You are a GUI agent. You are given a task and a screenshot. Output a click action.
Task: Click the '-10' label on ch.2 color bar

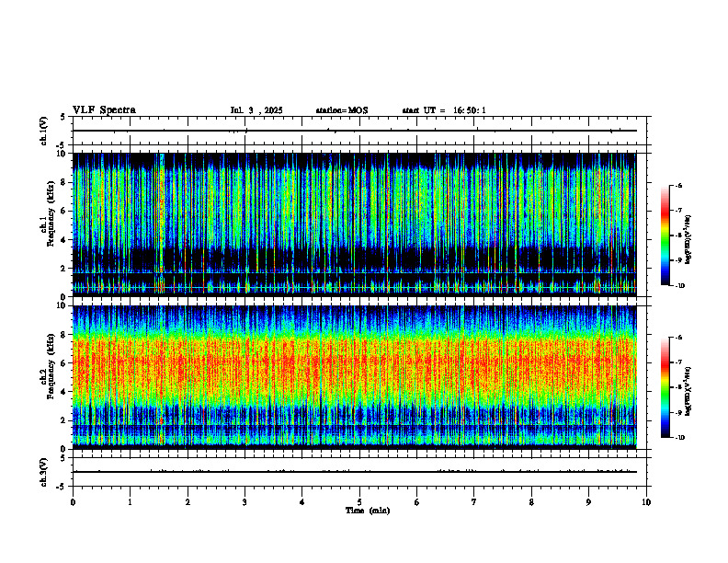679,438
